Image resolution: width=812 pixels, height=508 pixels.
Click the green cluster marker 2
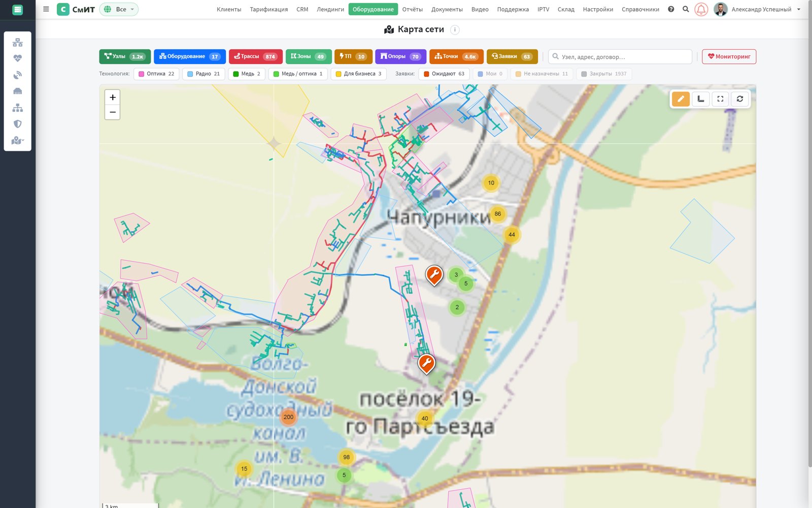pyautogui.click(x=457, y=307)
